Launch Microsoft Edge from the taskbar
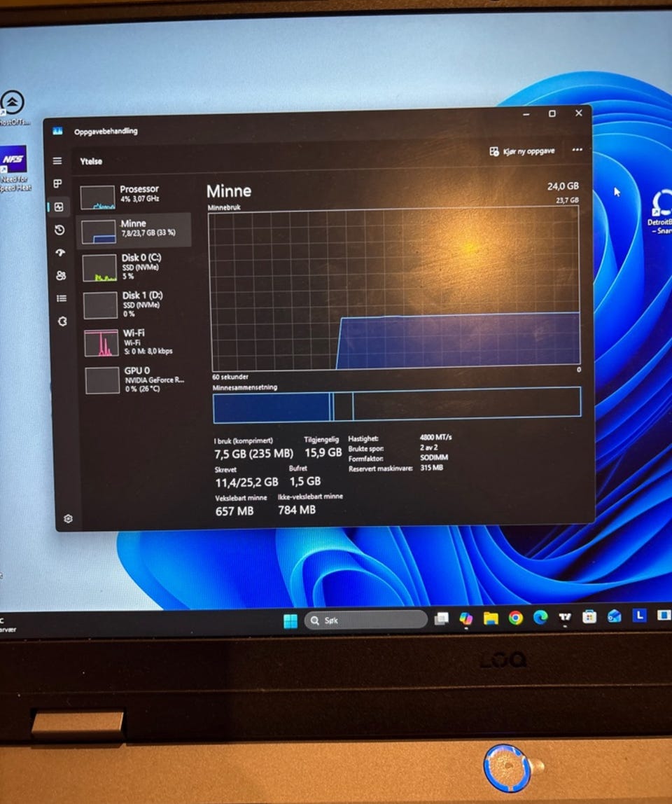Image resolution: width=672 pixels, height=804 pixels. [x=540, y=618]
